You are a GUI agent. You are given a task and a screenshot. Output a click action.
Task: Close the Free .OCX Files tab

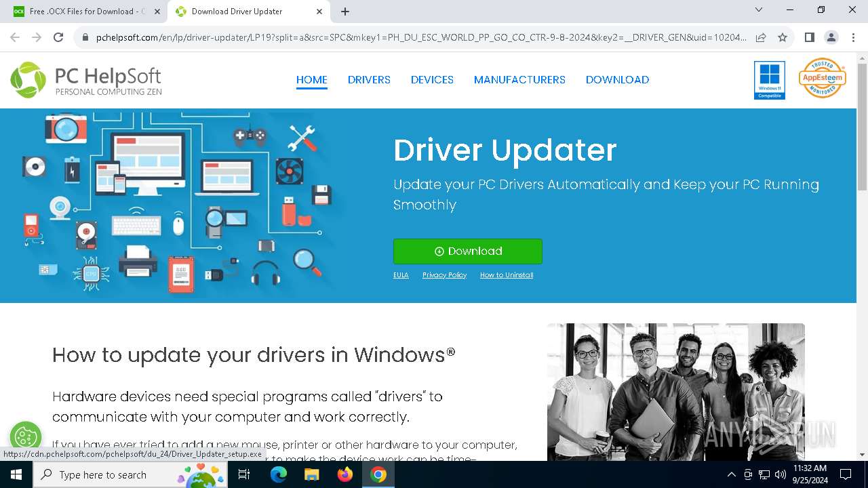coord(157,12)
